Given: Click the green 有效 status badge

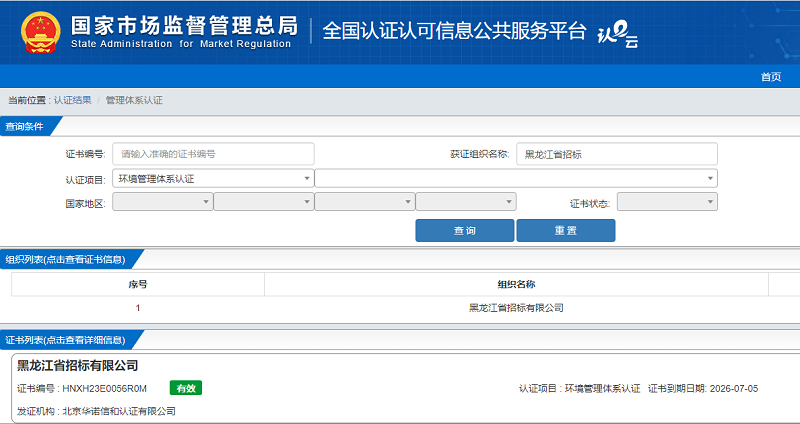Looking at the screenshot, I should coord(185,388).
